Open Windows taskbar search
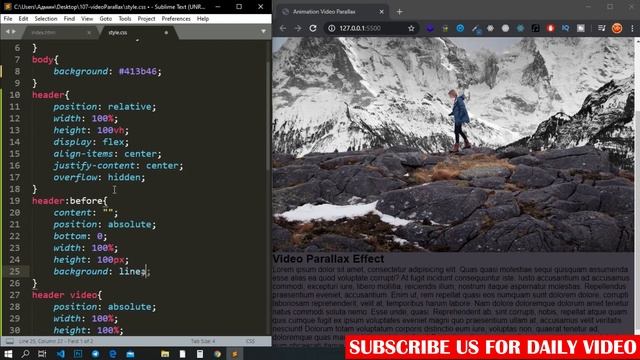640x360 pixels. [25, 354]
